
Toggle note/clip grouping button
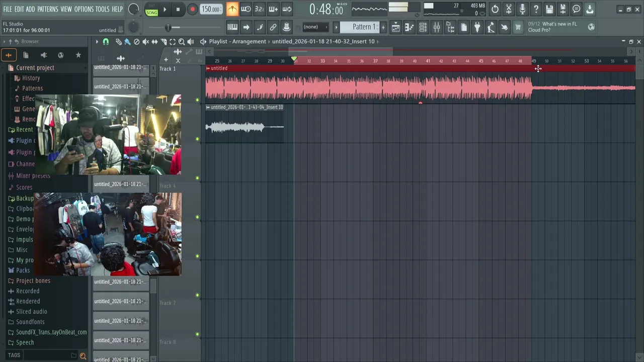260,27
